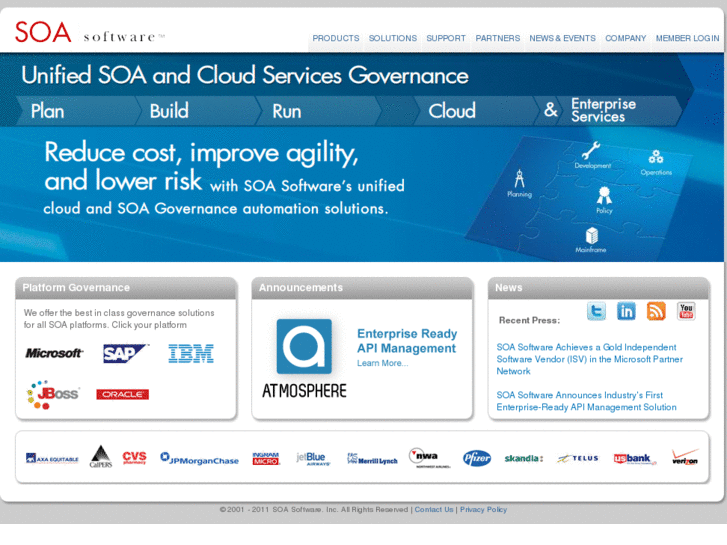The image size is (727, 545).
Task: Open the Twitter icon in News
Action: click(x=596, y=311)
